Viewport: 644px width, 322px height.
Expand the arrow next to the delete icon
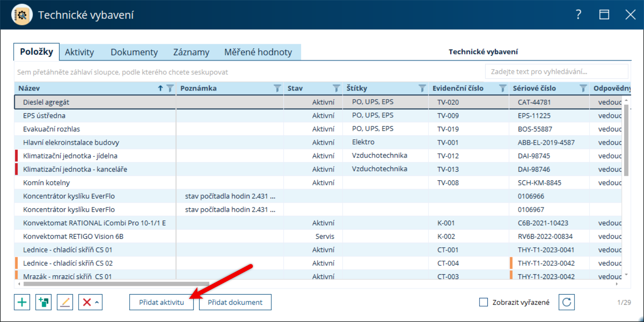(97, 302)
